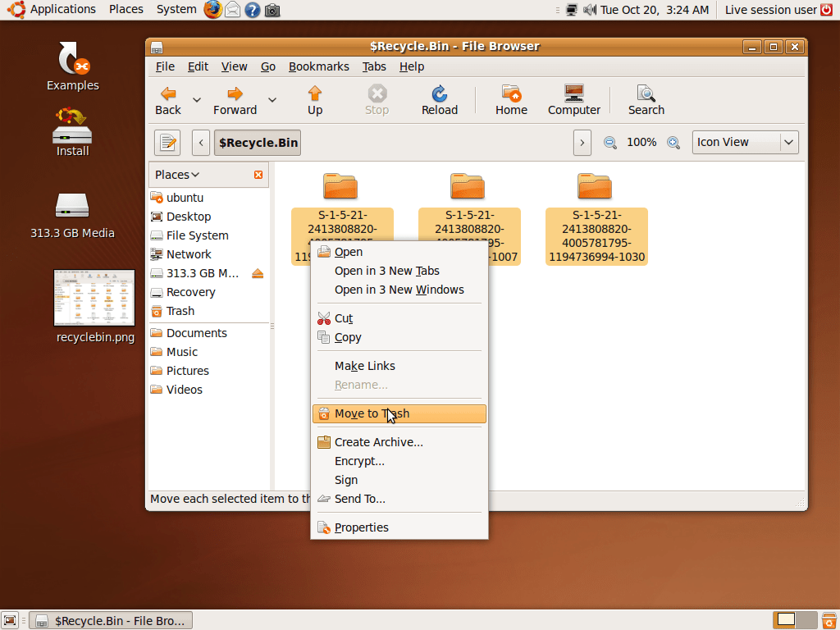Screen dimensions: 840x630
Task: Open Trash from the Places sidebar
Action: coord(179,311)
